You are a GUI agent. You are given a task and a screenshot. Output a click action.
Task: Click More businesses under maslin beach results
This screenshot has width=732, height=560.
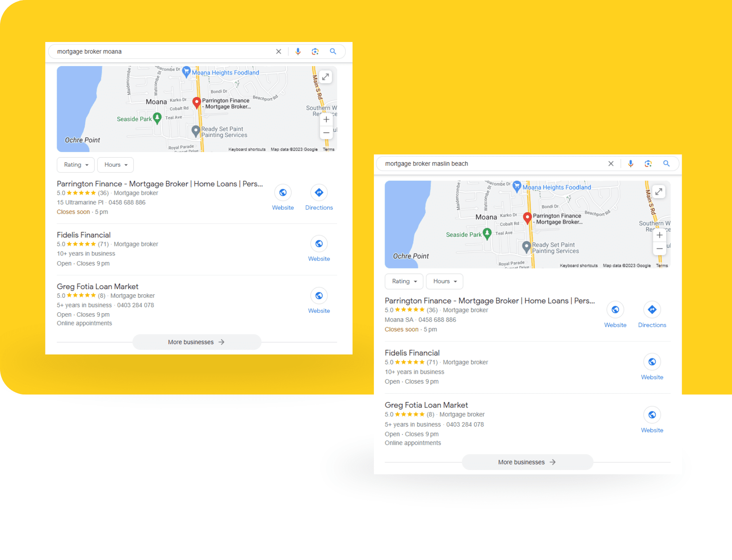click(527, 462)
